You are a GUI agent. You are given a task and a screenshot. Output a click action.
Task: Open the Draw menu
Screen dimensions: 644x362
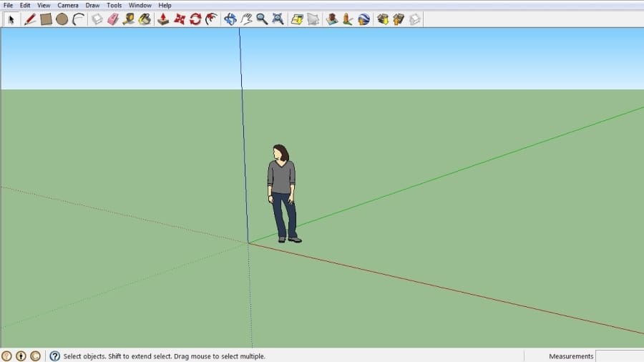click(92, 5)
